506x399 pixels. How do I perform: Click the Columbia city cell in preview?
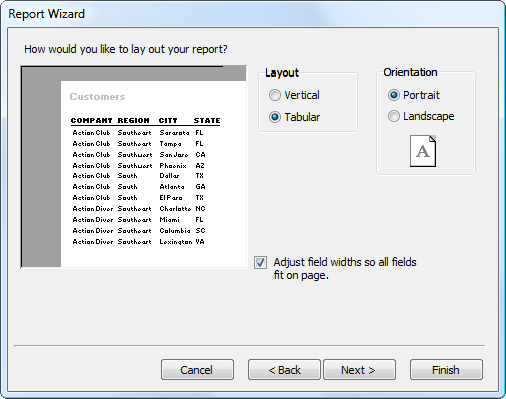coord(175,231)
